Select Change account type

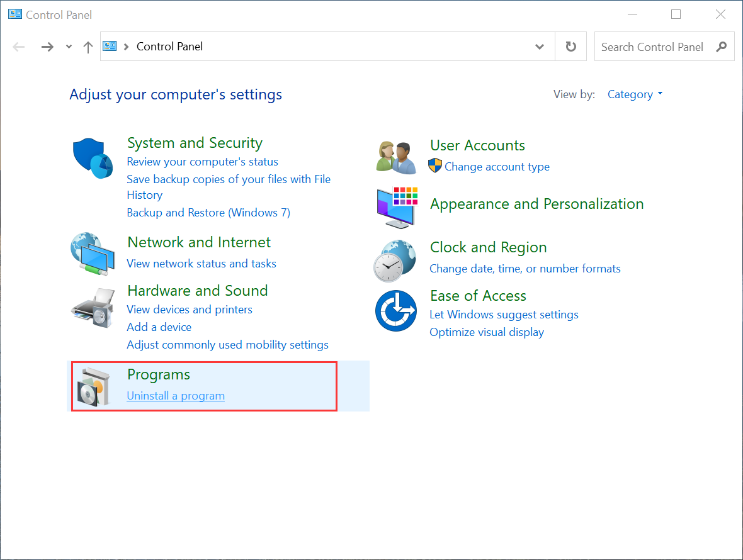tap(497, 166)
